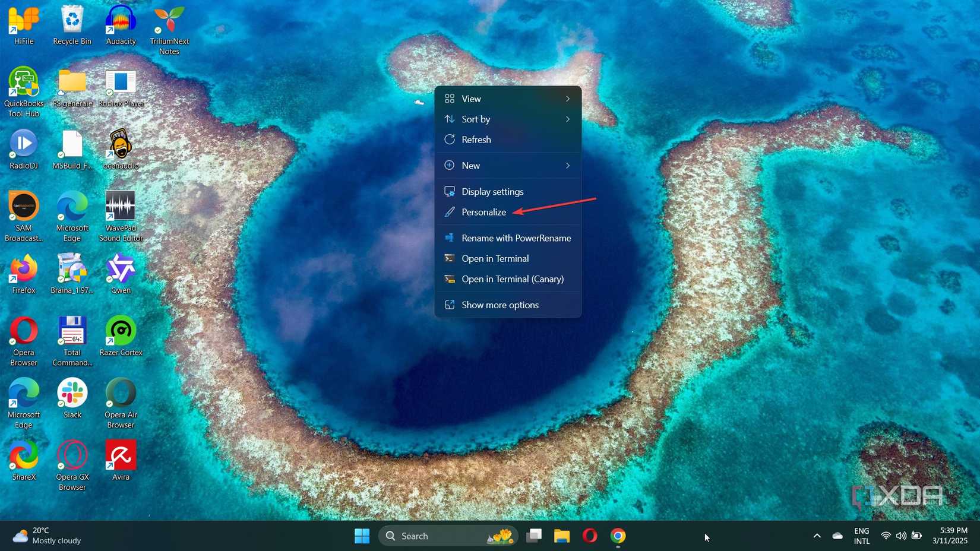The width and height of the screenshot is (980, 551).
Task: Open Display settings
Action: [492, 191]
